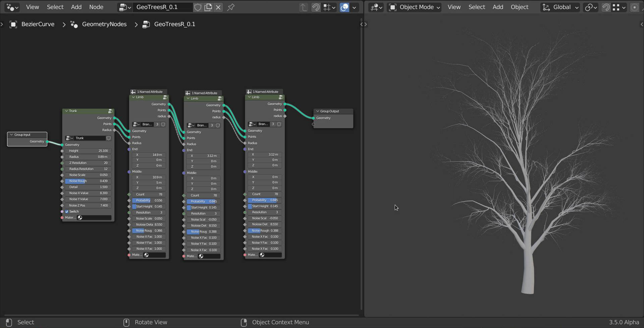This screenshot has height=328, width=644.
Task: Toggle proportional editing icon
Action: [x=635, y=7]
